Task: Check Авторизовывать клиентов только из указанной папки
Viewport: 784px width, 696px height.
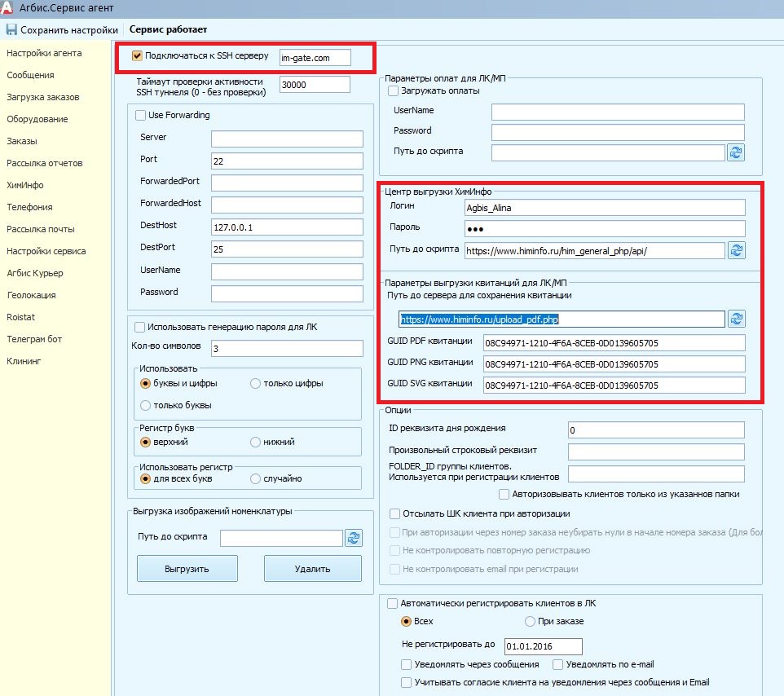Action: (504, 494)
